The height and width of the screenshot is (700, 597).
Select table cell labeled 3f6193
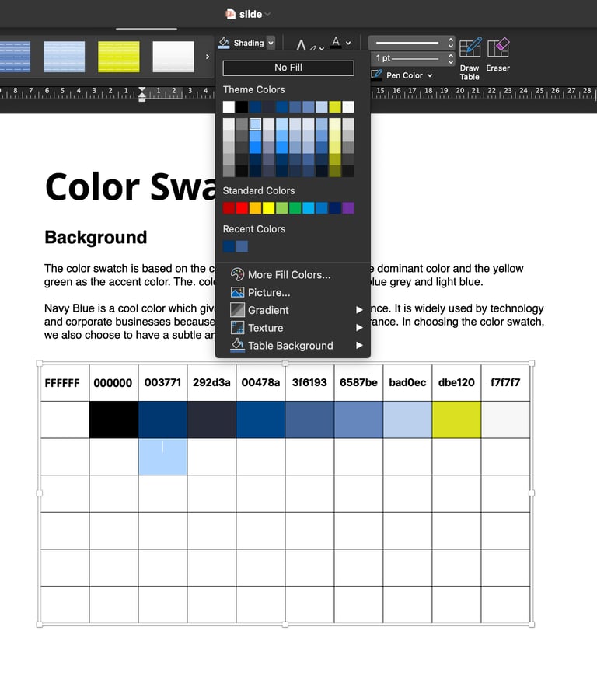tap(310, 383)
